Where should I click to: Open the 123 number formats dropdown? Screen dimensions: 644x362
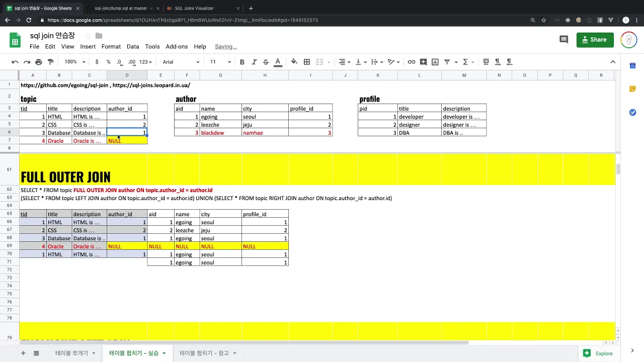pos(145,62)
